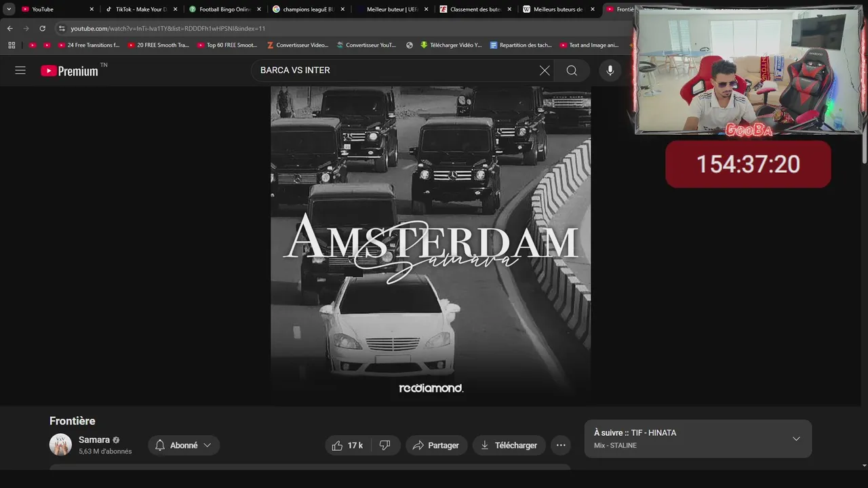Switch to Meilleurs buteurs Wikipedia tab
Screen dimensions: 868x488
pos(559,9)
